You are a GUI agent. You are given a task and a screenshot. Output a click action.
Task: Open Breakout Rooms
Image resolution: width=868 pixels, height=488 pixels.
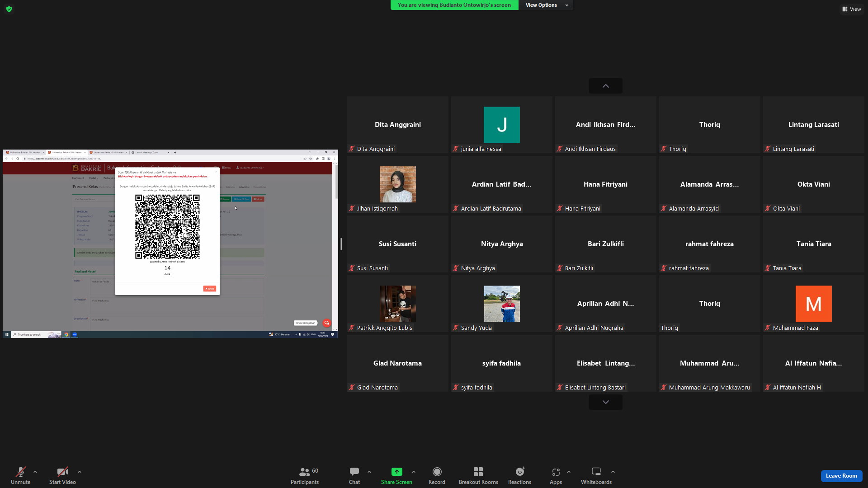coord(478,476)
